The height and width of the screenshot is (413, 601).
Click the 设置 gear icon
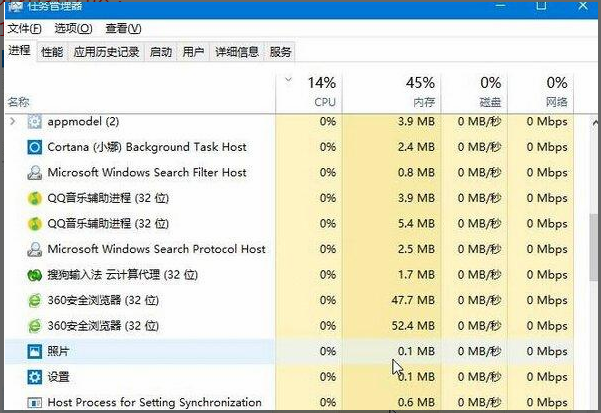click(x=35, y=377)
